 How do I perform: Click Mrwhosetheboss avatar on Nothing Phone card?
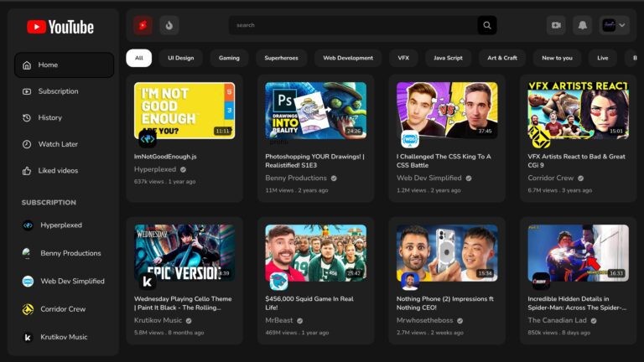[x=410, y=282]
